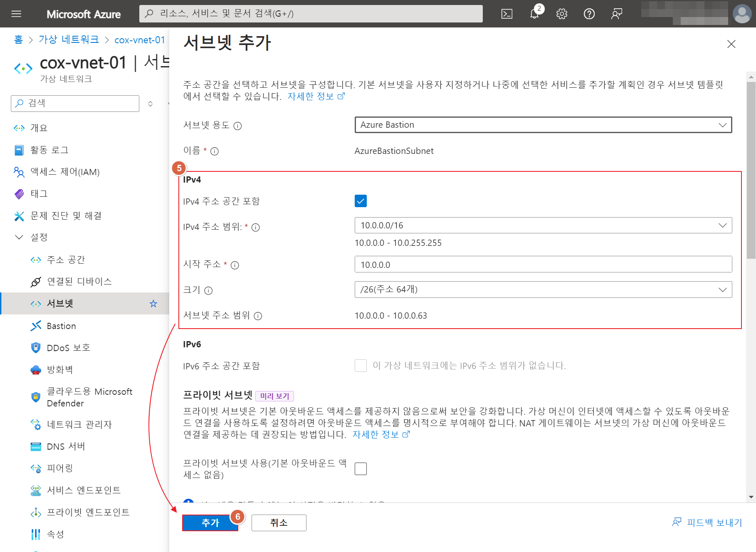Toggle the IPv6 주소 공간 포함 checkbox
This screenshot has height=552, width=756.
361,366
